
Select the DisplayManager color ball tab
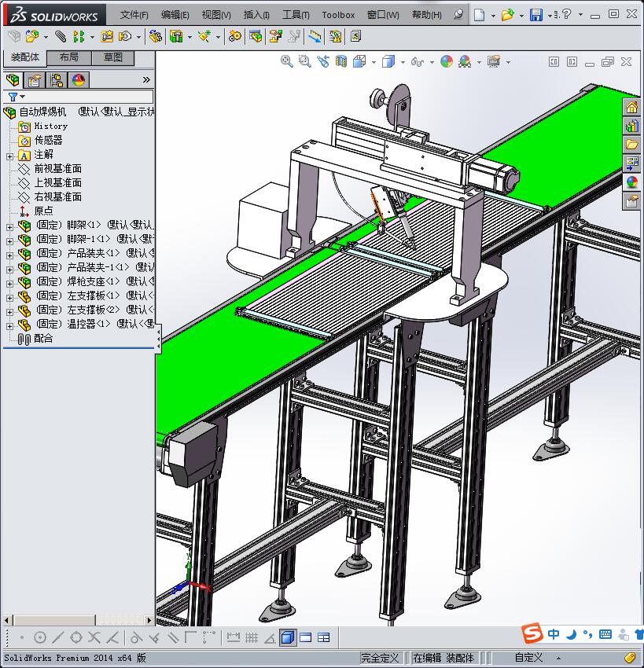tap(79, 80)
